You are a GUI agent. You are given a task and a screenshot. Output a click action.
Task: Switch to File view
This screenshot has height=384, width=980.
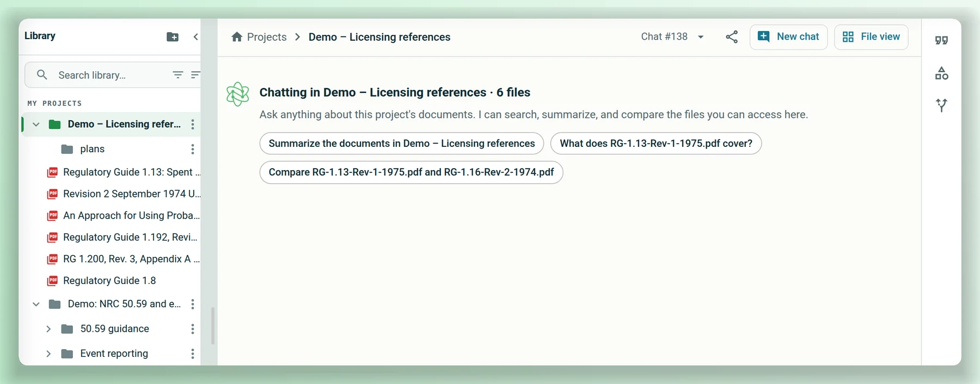(x=871, y=37)
